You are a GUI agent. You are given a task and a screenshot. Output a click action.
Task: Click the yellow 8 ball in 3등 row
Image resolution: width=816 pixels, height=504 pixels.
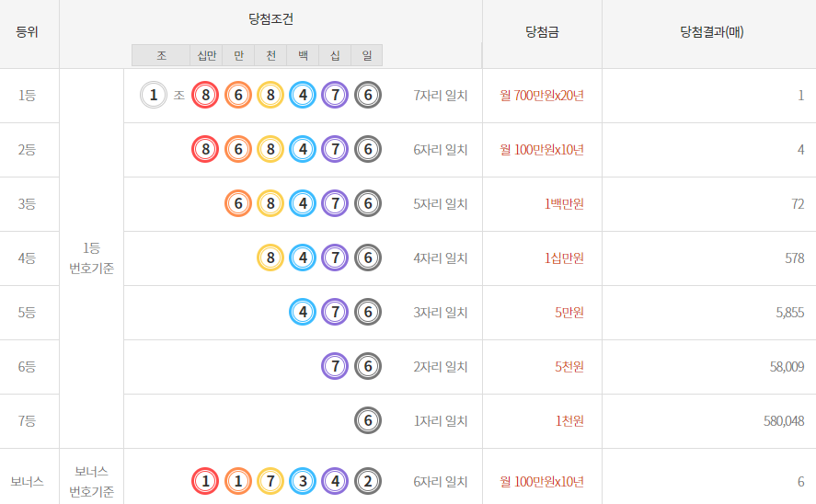270,203
